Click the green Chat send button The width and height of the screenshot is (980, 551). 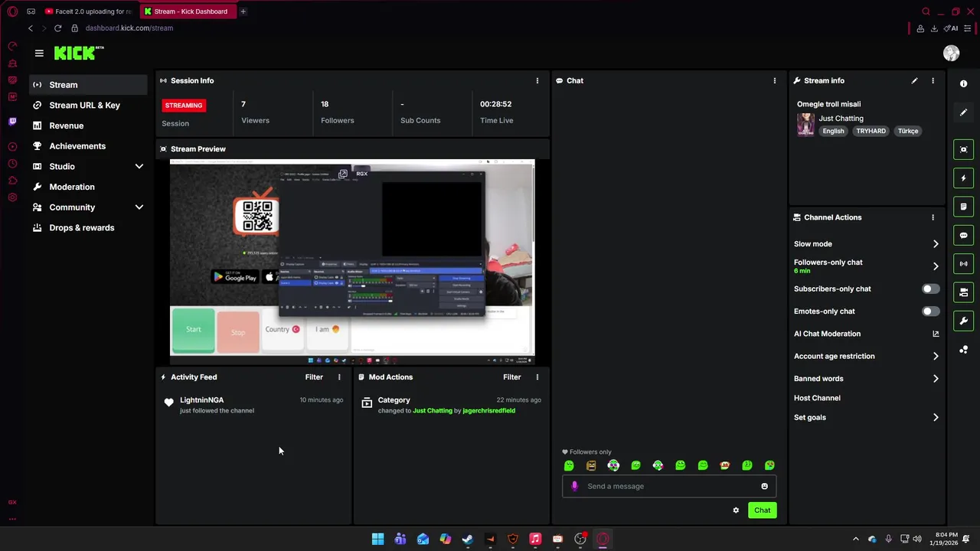(762, 510)
